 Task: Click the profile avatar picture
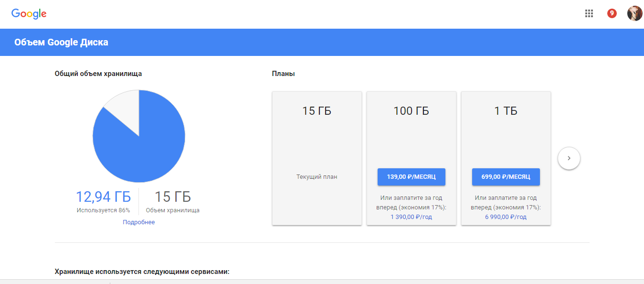pyautogui.click(x=635, y=13)
